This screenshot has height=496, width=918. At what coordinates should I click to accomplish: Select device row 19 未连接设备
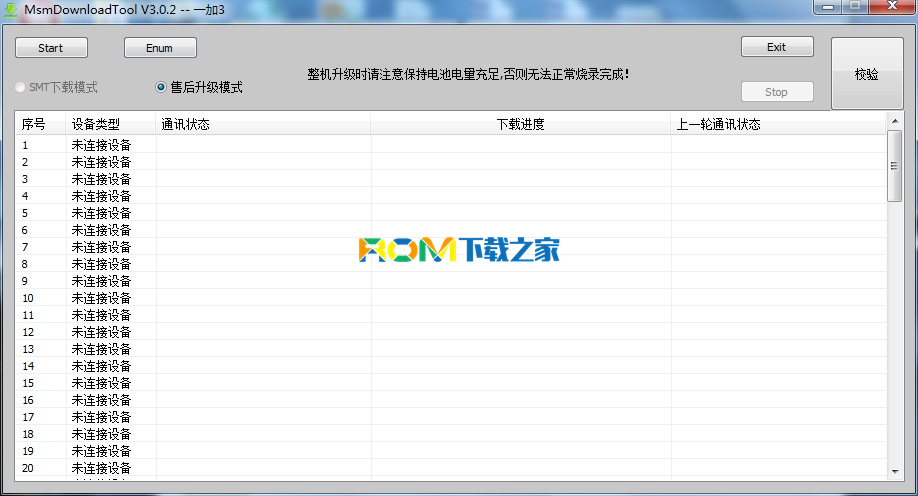[451, 450]
